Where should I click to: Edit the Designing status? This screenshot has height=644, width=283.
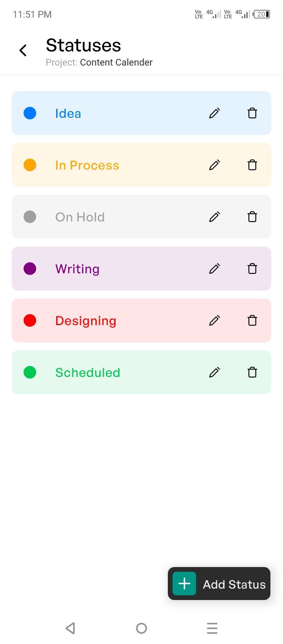(x=214, y=320)
